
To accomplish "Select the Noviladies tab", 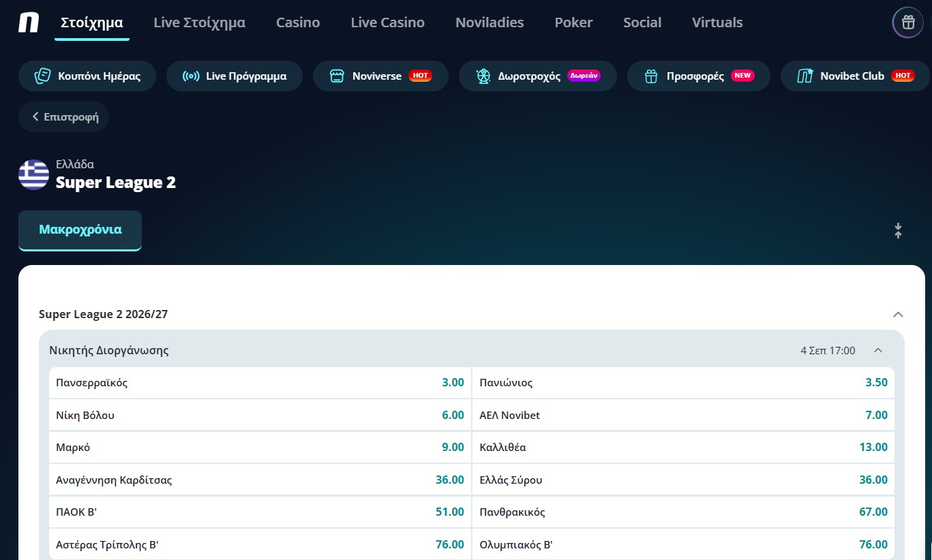I will [x=490, y=22].
